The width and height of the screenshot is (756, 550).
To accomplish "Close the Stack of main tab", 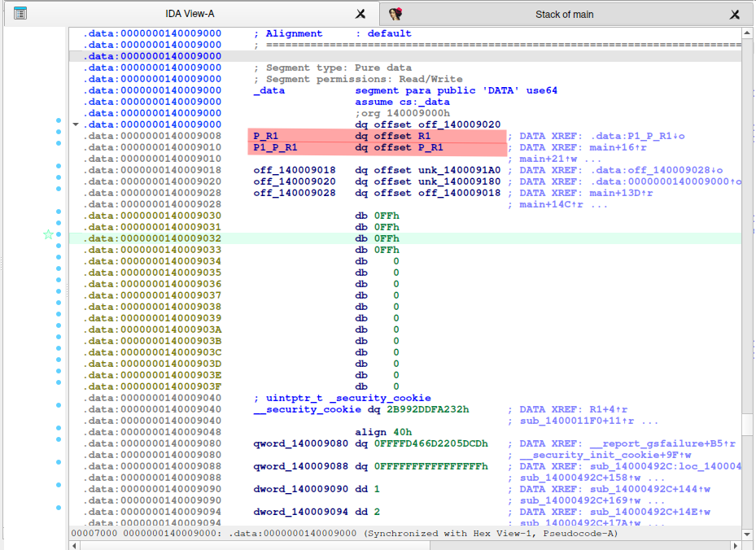I will (x=736, y=14).
